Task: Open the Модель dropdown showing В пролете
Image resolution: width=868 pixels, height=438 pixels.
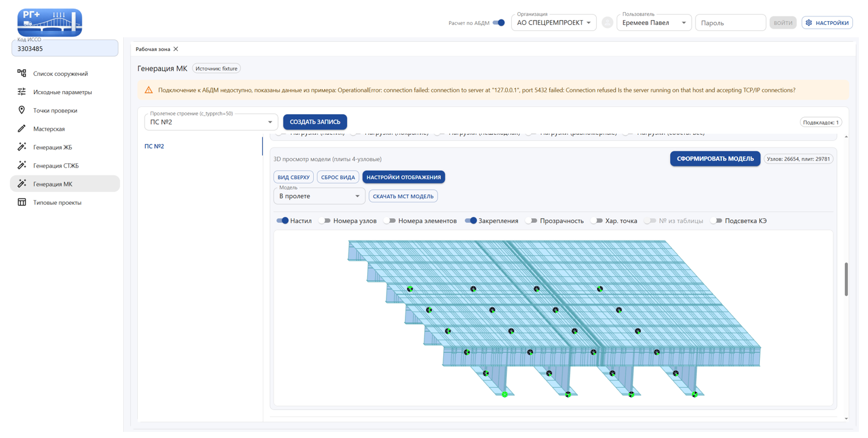Action: click(x=319, y=196)
